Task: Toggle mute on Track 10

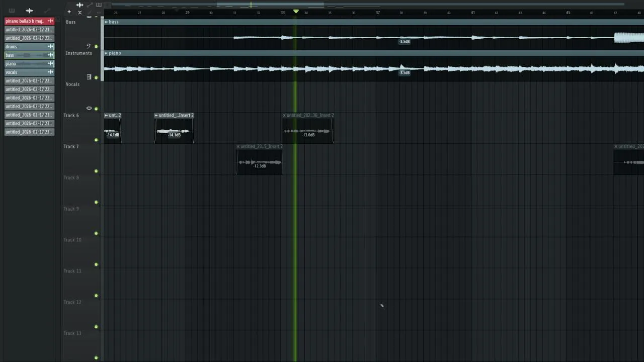Action: click(x=96, y=265)
